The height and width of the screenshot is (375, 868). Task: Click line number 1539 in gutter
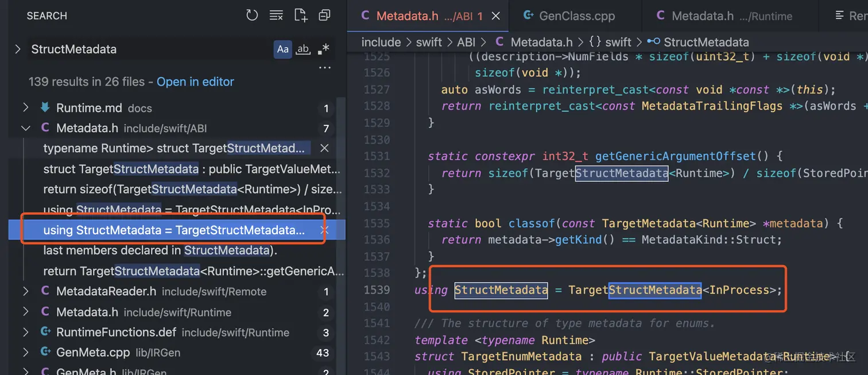pyautogui.click(x=377, y=290)
